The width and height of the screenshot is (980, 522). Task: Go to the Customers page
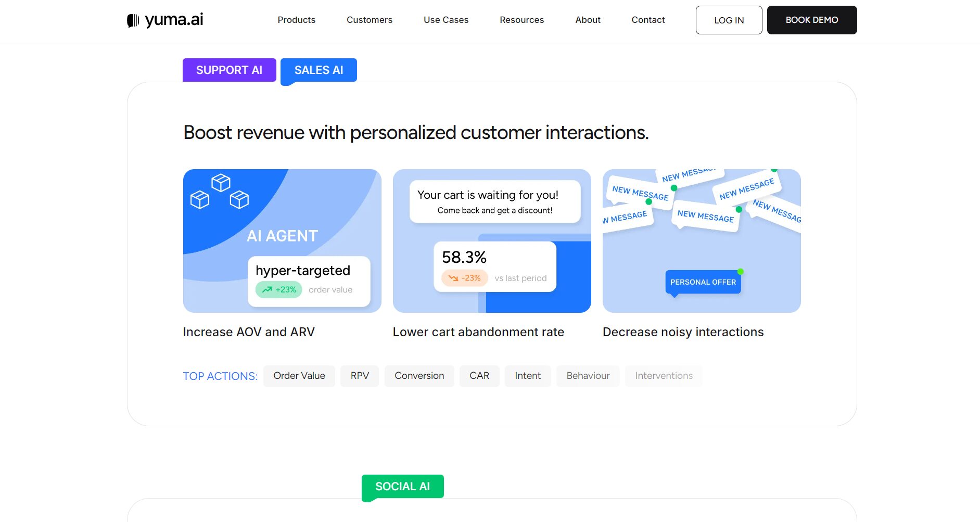point(369,20)
